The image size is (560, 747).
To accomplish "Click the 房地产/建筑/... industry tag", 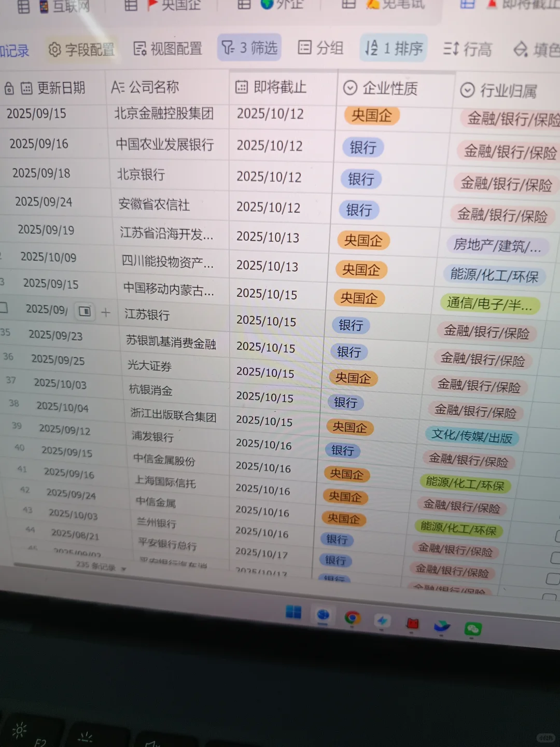I will coord(497,245).
